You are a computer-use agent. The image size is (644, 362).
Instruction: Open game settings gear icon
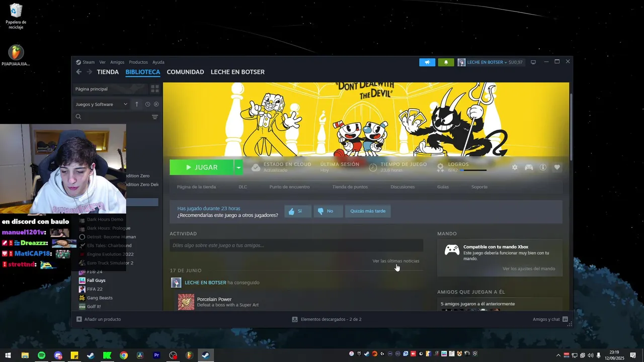(x=515, y=167)
